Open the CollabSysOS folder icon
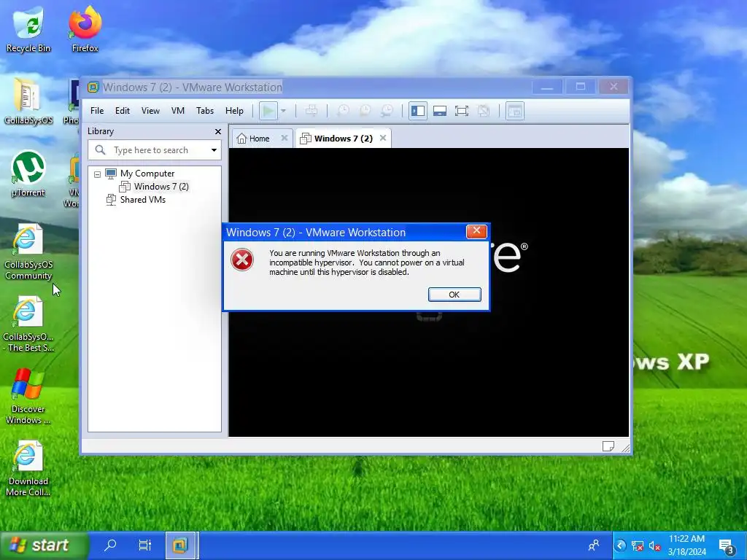This screenshot has width=747, height=560. tap(28, 101)
